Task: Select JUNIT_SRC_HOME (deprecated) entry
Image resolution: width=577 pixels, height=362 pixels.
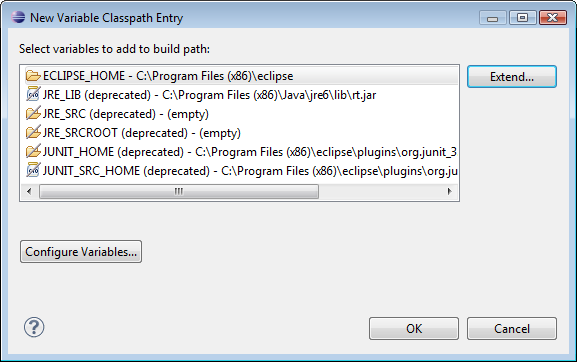Action: pyautogui.click(x=241, y=171)
